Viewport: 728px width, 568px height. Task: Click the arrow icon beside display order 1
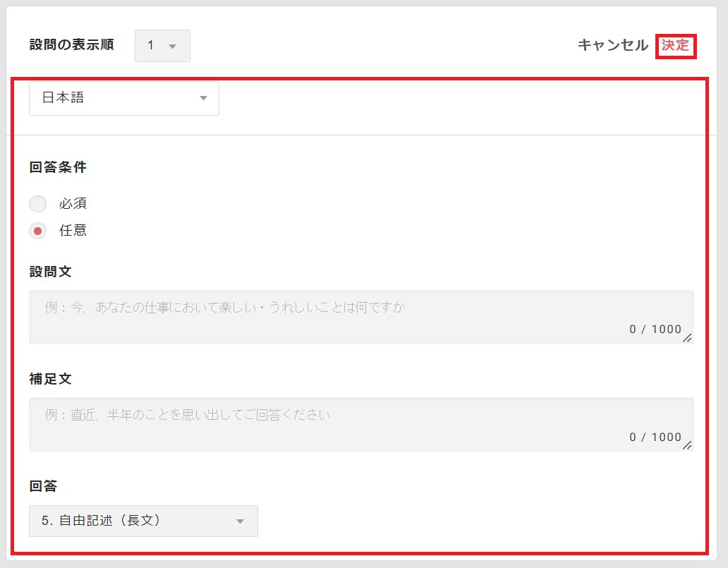click(172, 47)
